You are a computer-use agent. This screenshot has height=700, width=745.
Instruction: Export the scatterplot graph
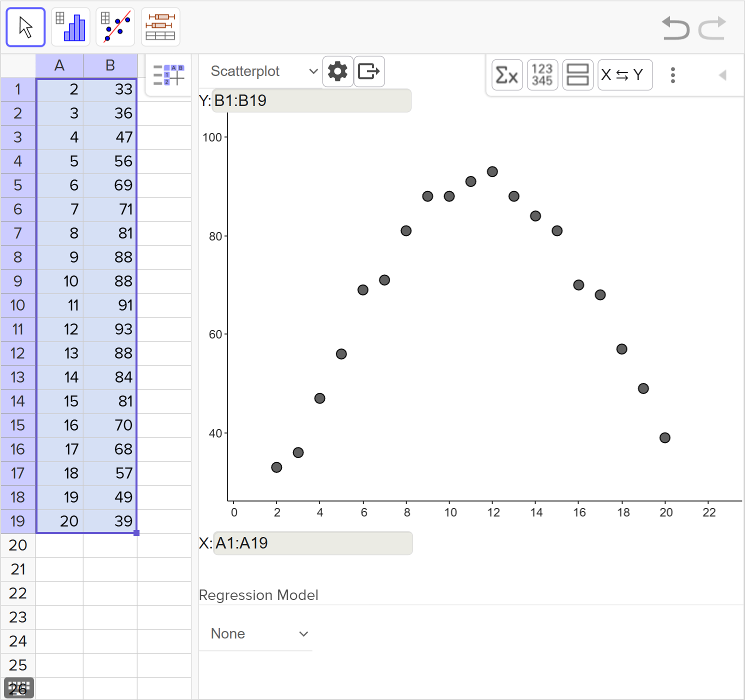369,71
